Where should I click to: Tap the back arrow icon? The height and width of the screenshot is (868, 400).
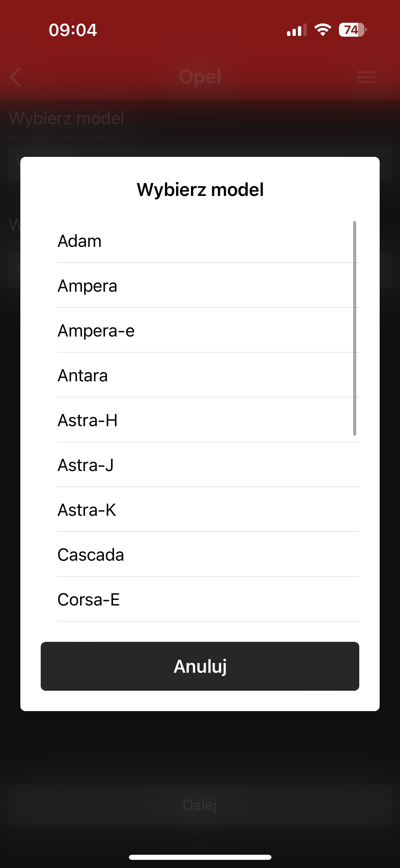click(16, 77)
